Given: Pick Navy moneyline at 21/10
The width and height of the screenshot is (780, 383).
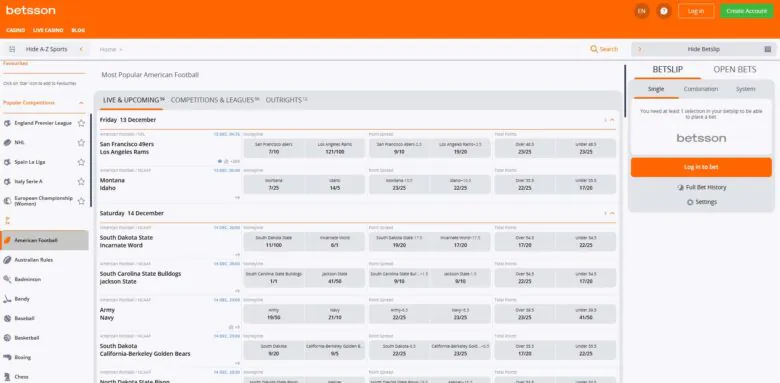Looking at the screenshot, I should [x=335, y=314].
